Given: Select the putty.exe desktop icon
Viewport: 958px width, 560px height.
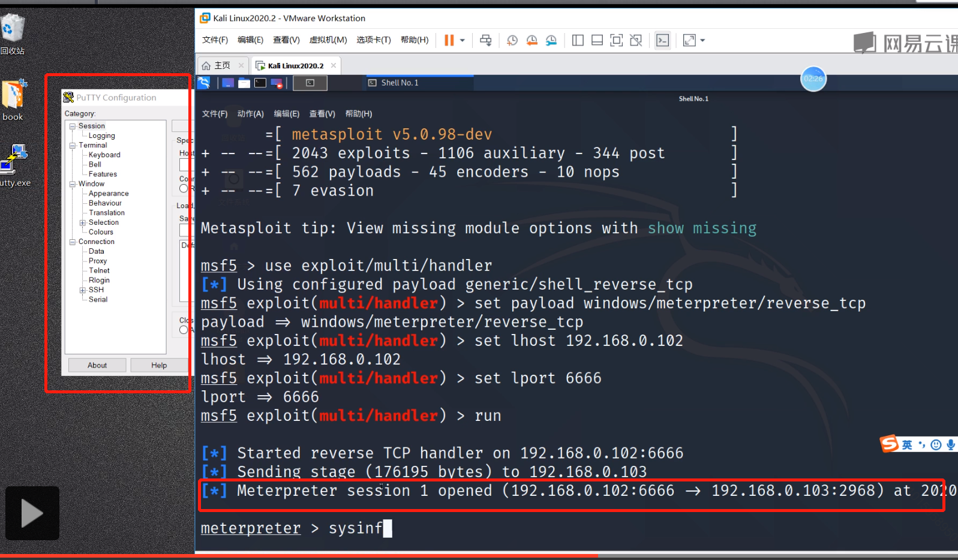Looking at the screenshot, I should pyautogui.click(x=14, y=166).
